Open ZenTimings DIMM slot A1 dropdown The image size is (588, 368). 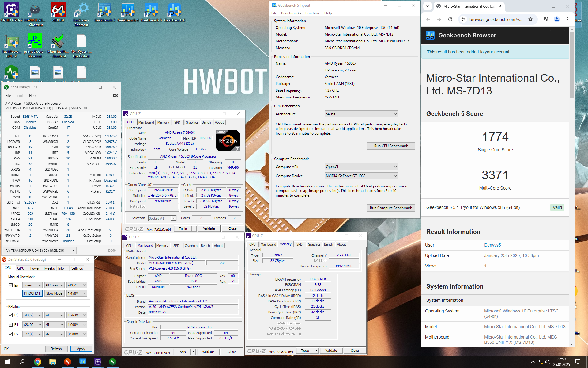[x=40, y=251]
